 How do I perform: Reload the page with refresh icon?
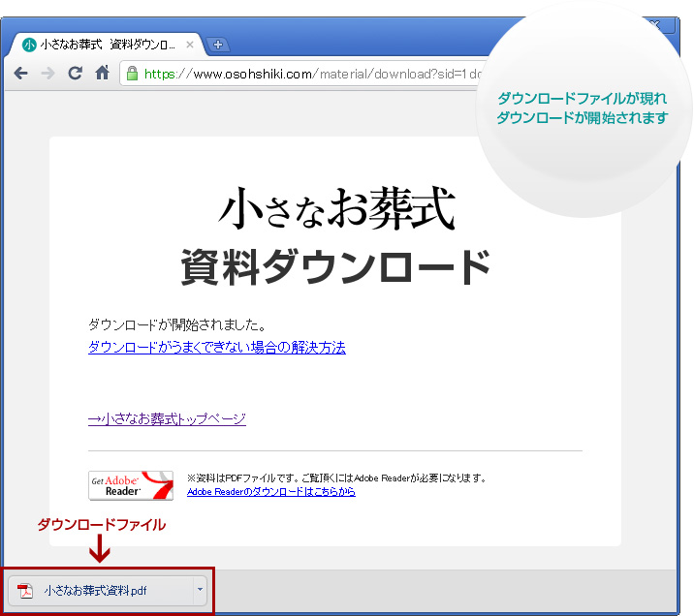coord(75,73)
